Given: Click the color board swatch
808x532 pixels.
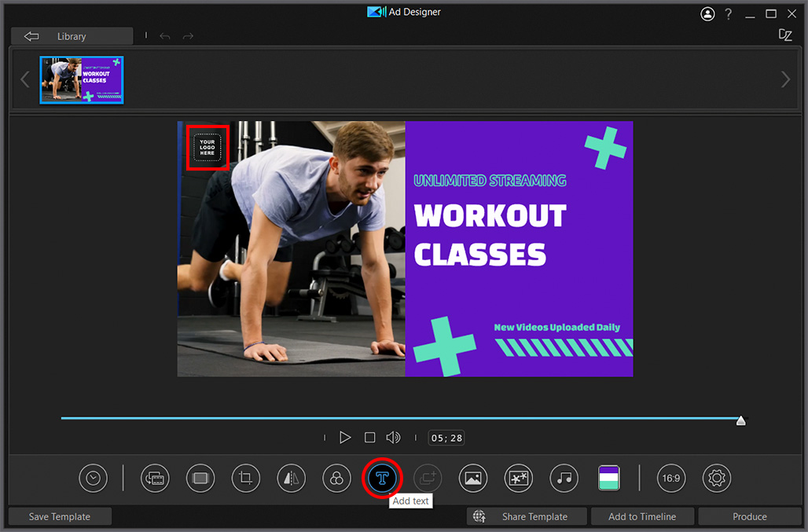Looking at the screenshot, I should [609, 478].
